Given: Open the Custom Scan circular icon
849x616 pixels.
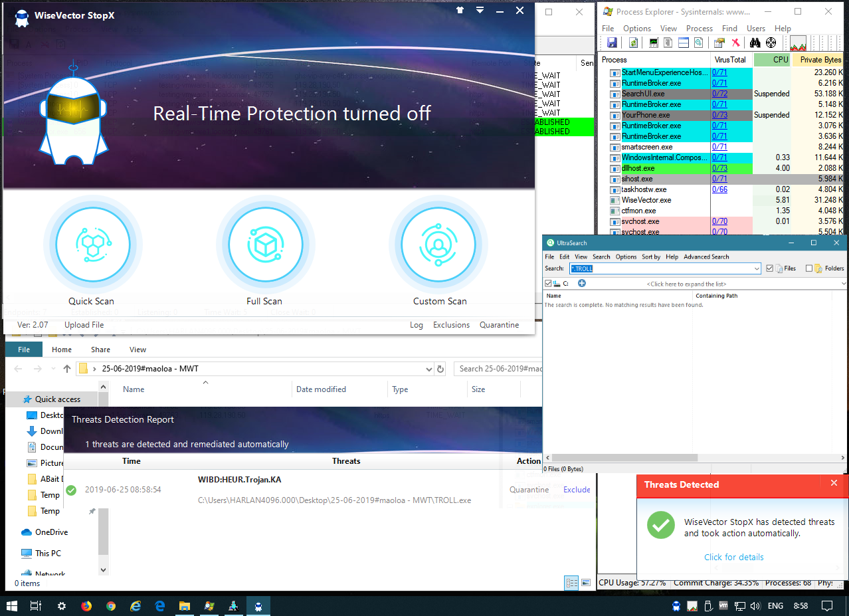Looking at the screenshot, I should click(438, 245).
